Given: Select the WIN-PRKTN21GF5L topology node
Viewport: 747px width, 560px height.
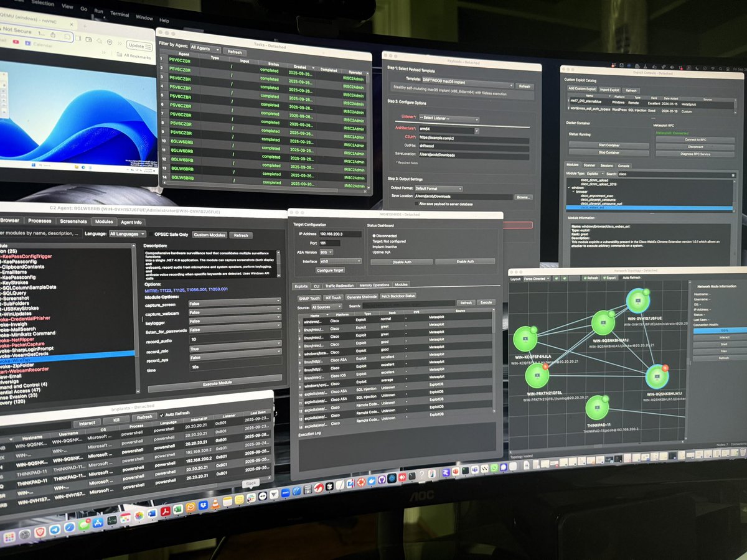Looking at the screenshot, I should (x=537, y=375).
